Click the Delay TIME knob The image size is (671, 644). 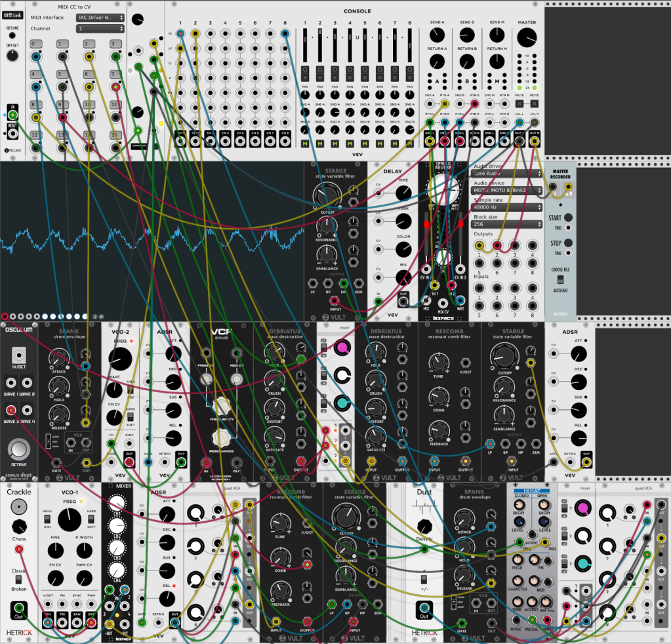[x=403, y=193]
